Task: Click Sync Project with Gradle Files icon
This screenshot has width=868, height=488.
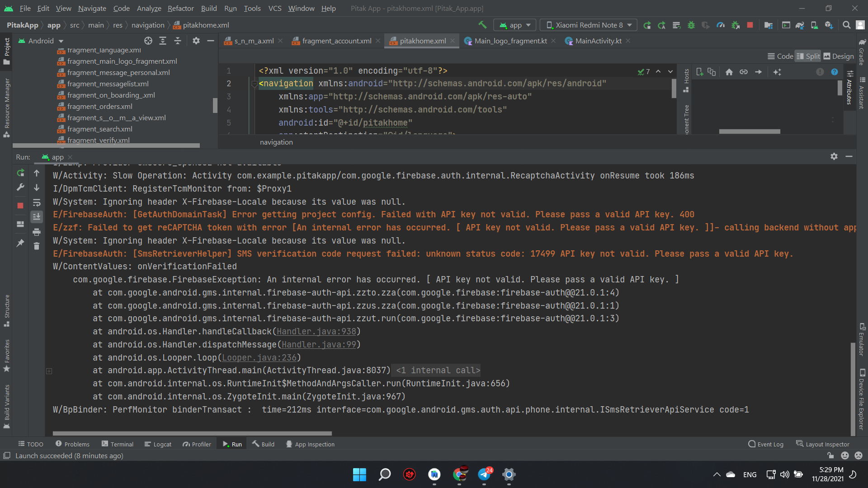Action: pos(799,25)
